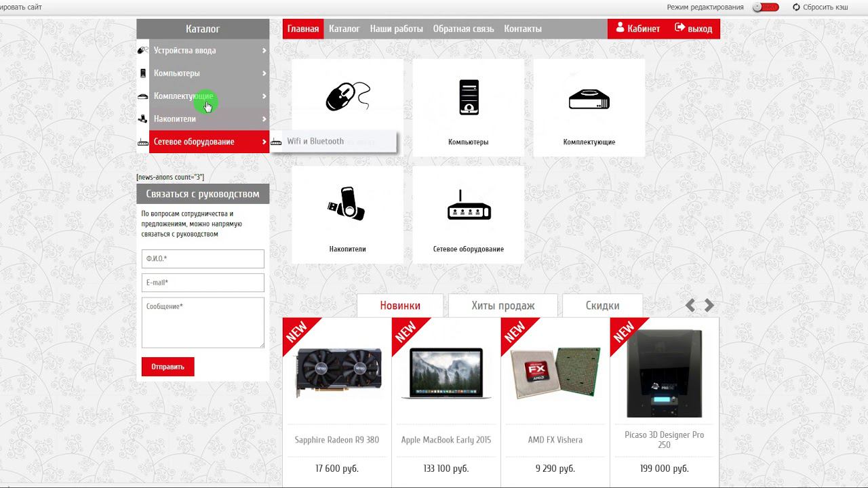Image resolution: width=868 pixels, height=488 pixels.
Task: Open the Picaso 3D Designer printer image
Action: tap(664, 373)
